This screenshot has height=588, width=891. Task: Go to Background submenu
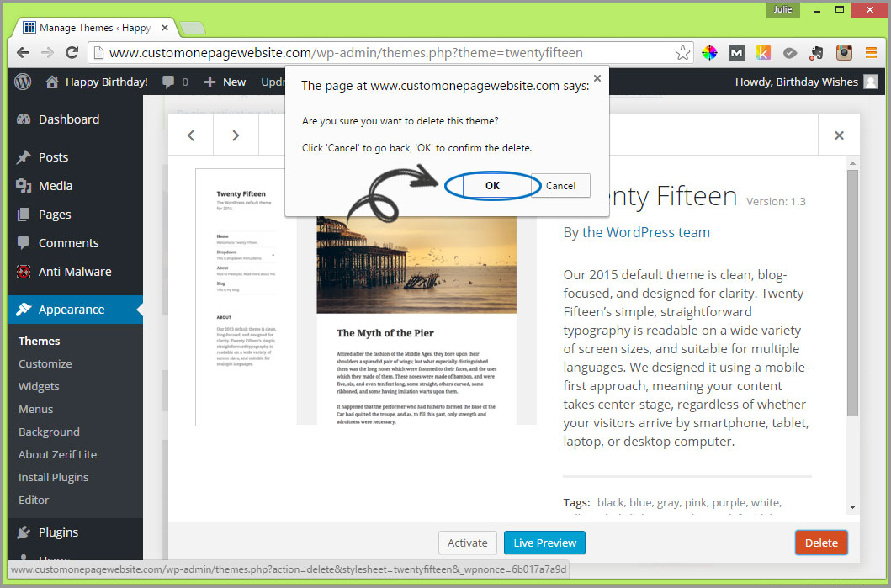coord(49,432)
